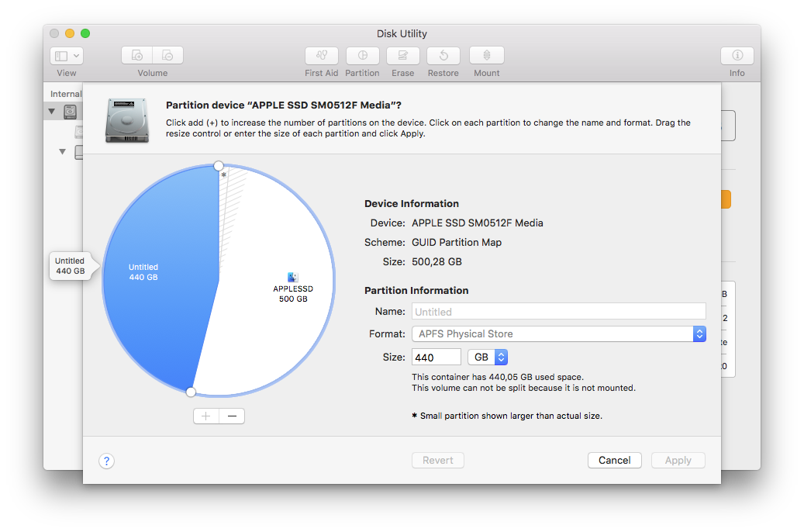Click the Partition toolbar icon
The image size is (804, 532).
pos(363,55)
